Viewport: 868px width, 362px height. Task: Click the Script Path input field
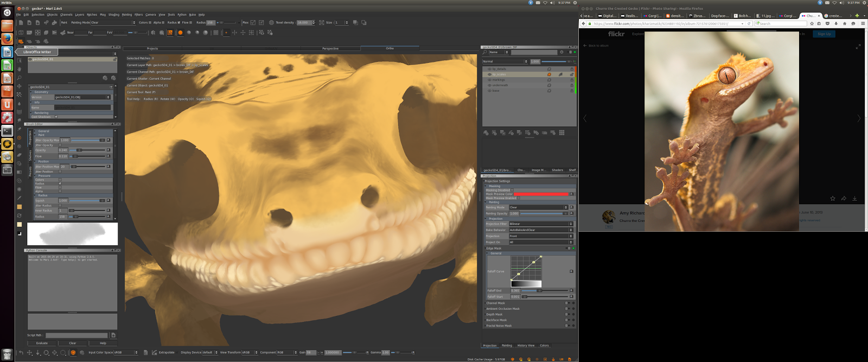click(x=76, y=335)
